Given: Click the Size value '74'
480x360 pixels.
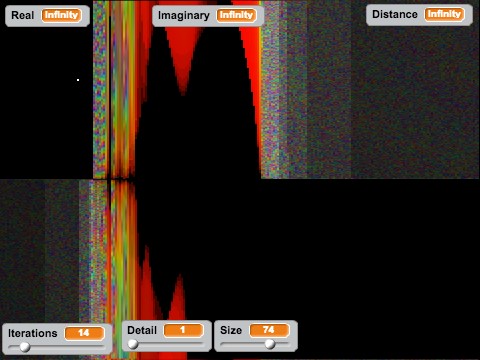Looking at the screenshot, I should [269, 330].
